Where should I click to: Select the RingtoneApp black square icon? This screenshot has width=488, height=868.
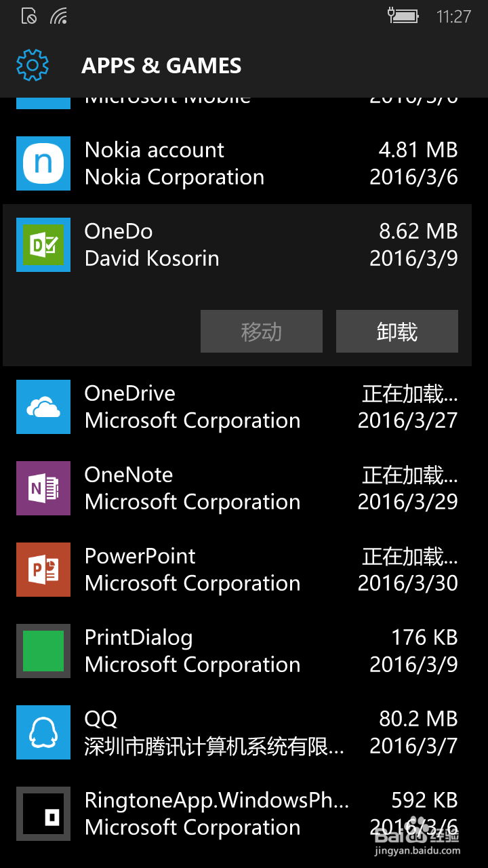coord(43,814)
